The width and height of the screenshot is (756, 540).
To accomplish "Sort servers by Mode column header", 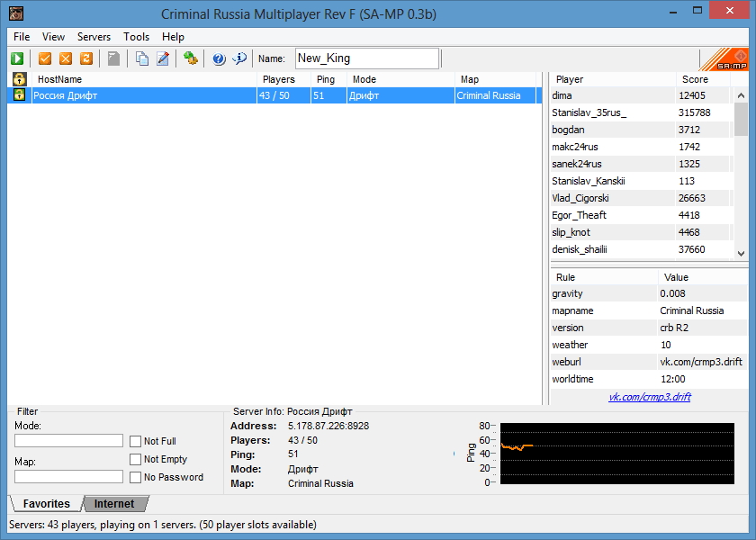I will point(400,79).
